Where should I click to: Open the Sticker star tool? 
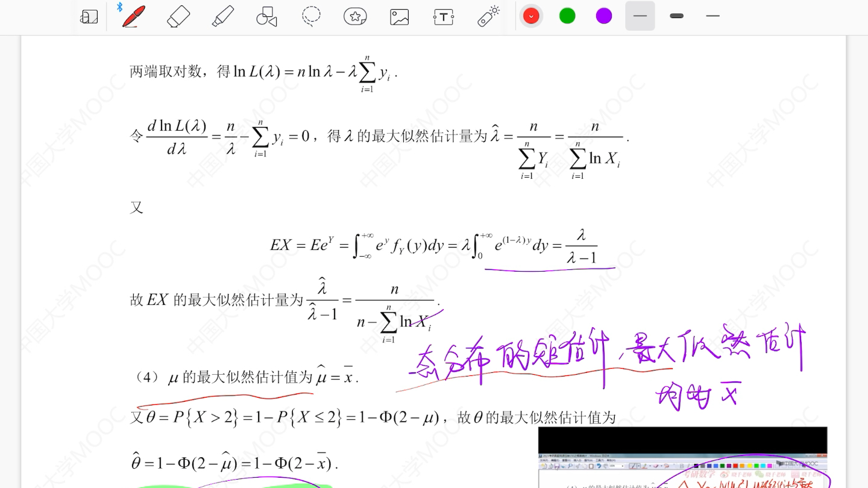pyautogui.click(x=356, y=17)
